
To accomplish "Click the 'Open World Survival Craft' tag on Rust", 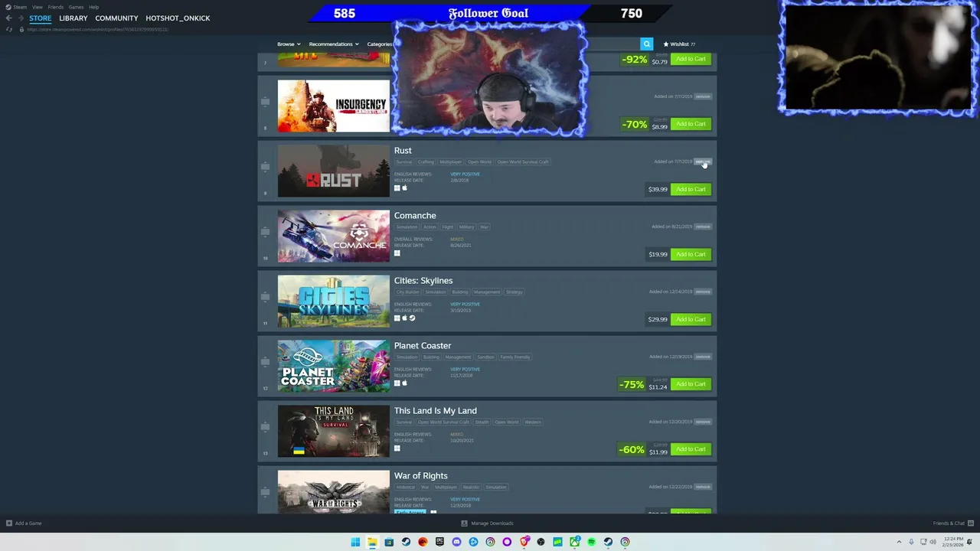I will click(x=523, y=161).
